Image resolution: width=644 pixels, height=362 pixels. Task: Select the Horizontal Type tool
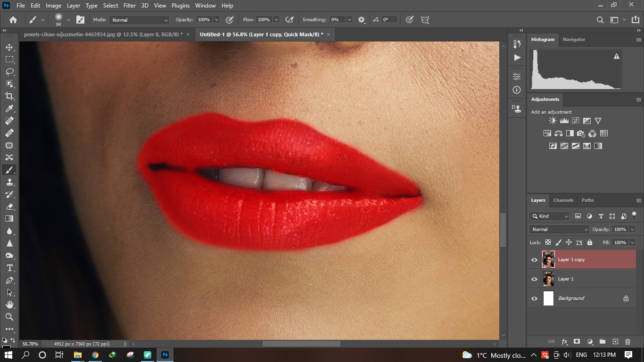[x=9, y=268]
